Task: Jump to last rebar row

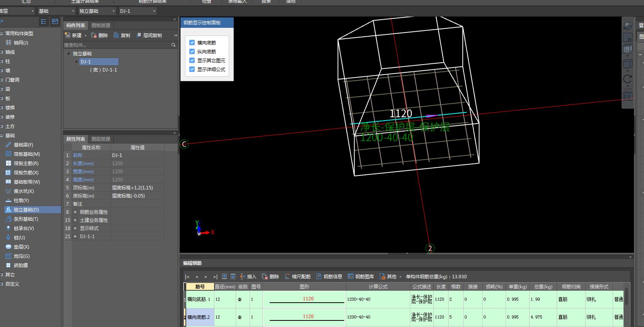Action: (x=215, y=277)
